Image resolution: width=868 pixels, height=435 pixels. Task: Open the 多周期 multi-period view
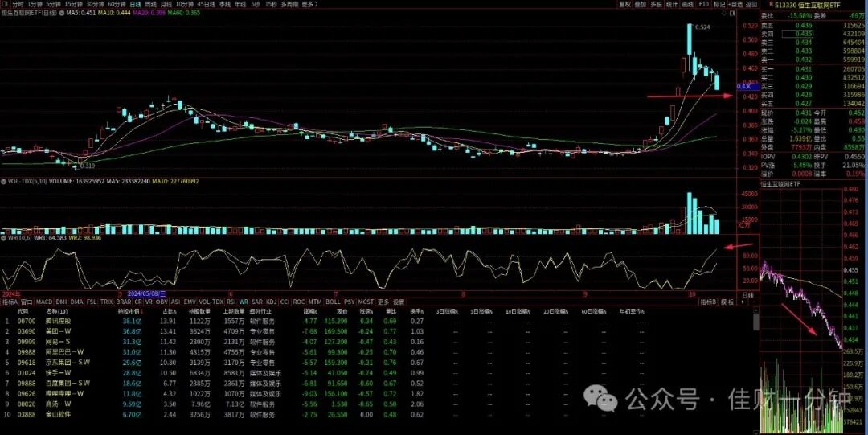[289, 4]
